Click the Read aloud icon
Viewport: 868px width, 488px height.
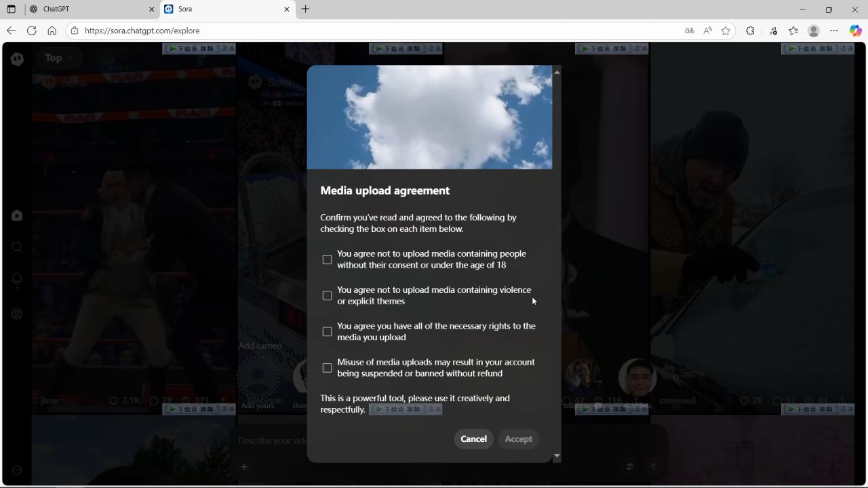(x=708, y=30)
